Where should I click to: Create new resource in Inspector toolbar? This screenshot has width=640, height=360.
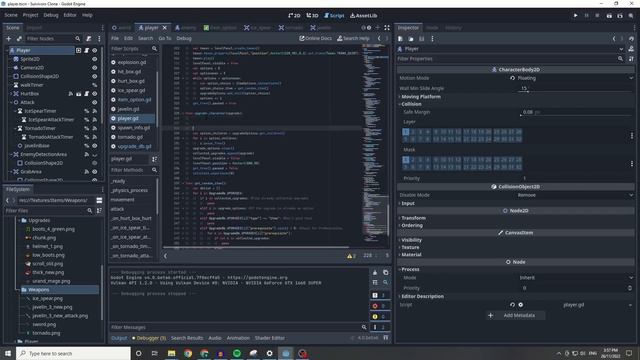click(x=400, y=39)
